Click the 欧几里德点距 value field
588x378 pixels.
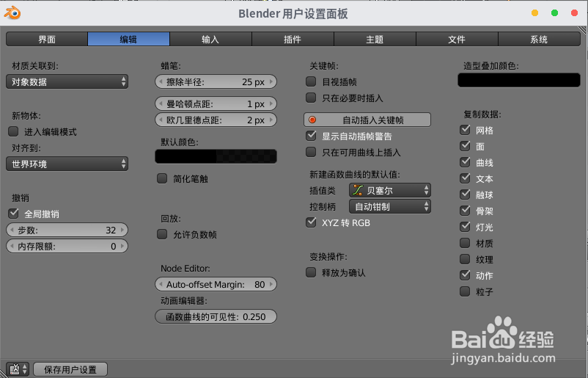(216, 120)
